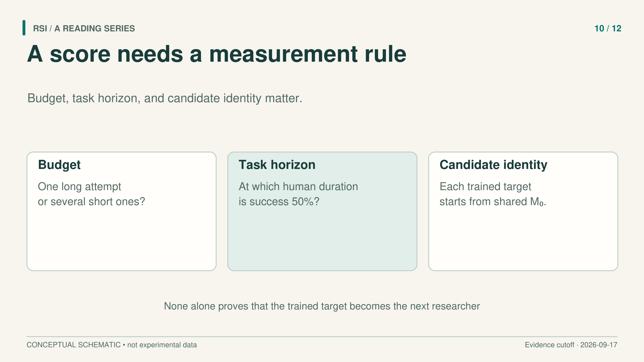Click the subtitle 'Budget, task horizon, and candidate identity matter.'
The image size is (644, 362).
pyautogui.click(x=165, y=98)
